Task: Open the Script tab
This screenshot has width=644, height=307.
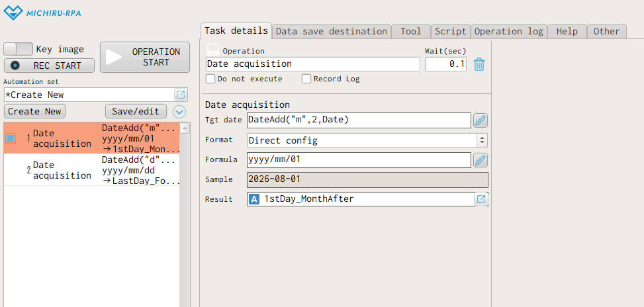Action: tap(451, 32)
